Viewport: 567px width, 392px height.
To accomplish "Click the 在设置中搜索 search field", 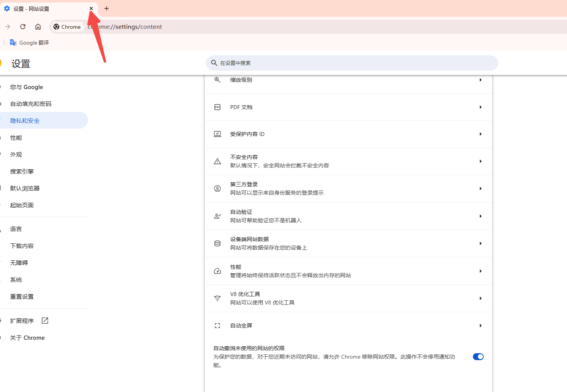I will [x=352, y=63].
